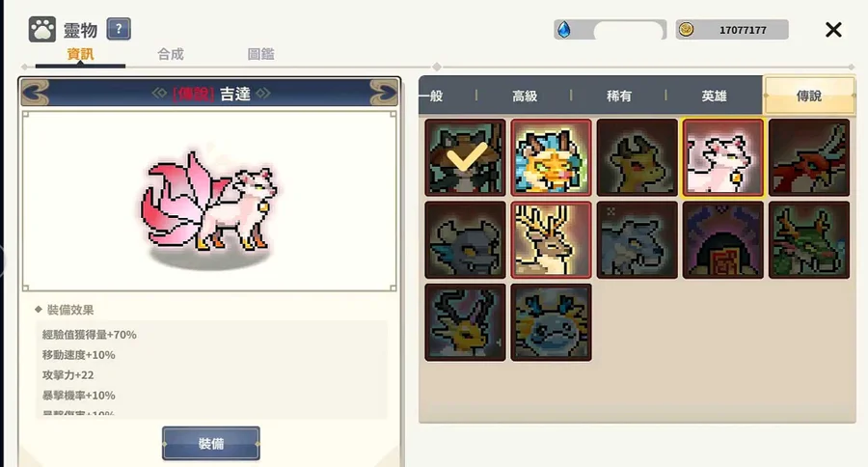Image resolution: width=868 pixels, height=467 pixels.
Task: Pick the green dragon pet icon
Action: pyautogui.click(x=809, y=240)
